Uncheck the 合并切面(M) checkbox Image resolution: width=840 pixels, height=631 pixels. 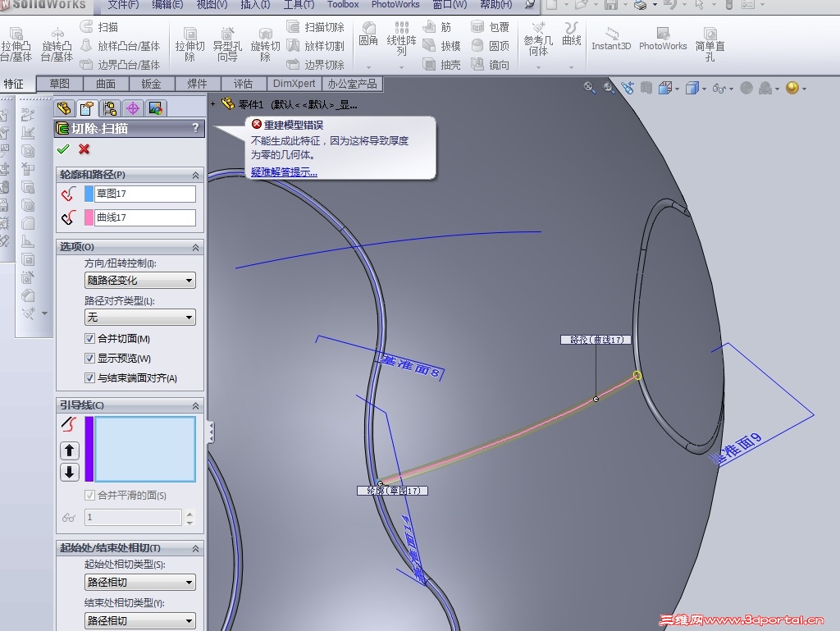click(x=90, y=339)
